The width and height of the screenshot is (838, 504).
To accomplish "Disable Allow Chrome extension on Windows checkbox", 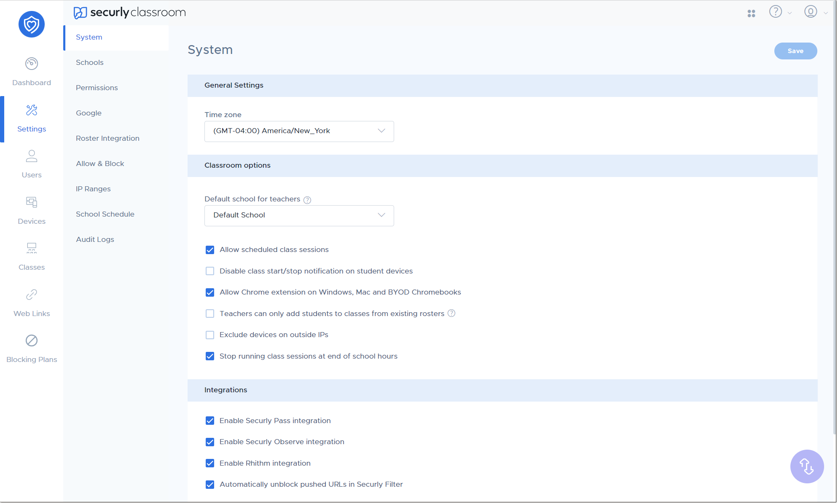I will tap(210, 293).
